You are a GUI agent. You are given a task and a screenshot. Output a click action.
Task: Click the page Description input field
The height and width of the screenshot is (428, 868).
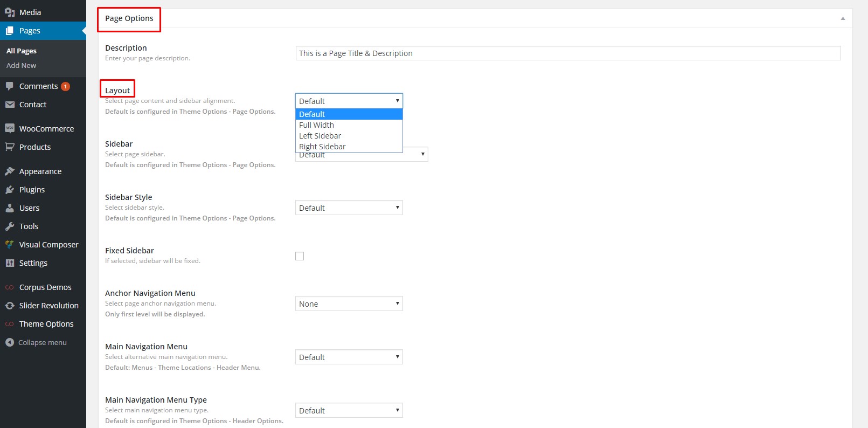point(568,53)
